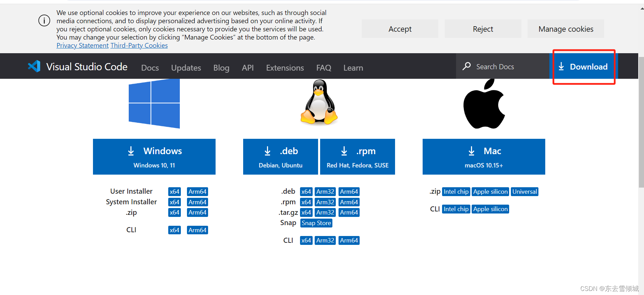
Task: Click the search magnifier icon
Action: point(467,66)
